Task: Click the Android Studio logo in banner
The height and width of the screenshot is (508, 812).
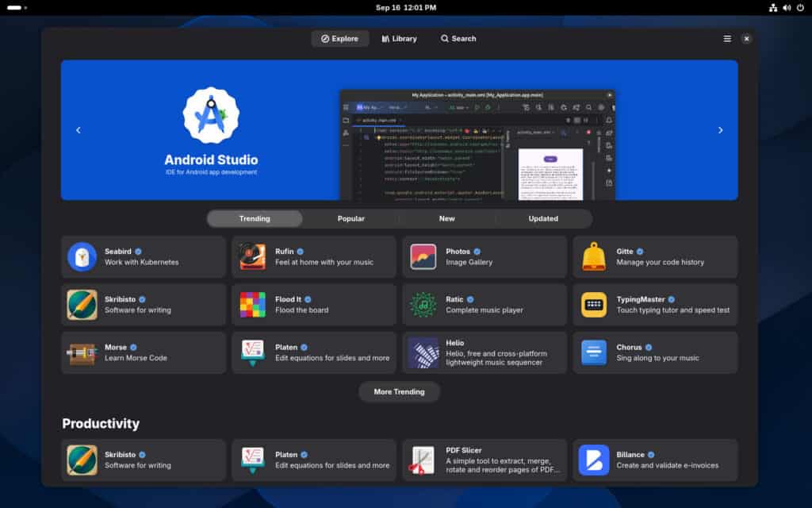Action: [x=211, y=115]
